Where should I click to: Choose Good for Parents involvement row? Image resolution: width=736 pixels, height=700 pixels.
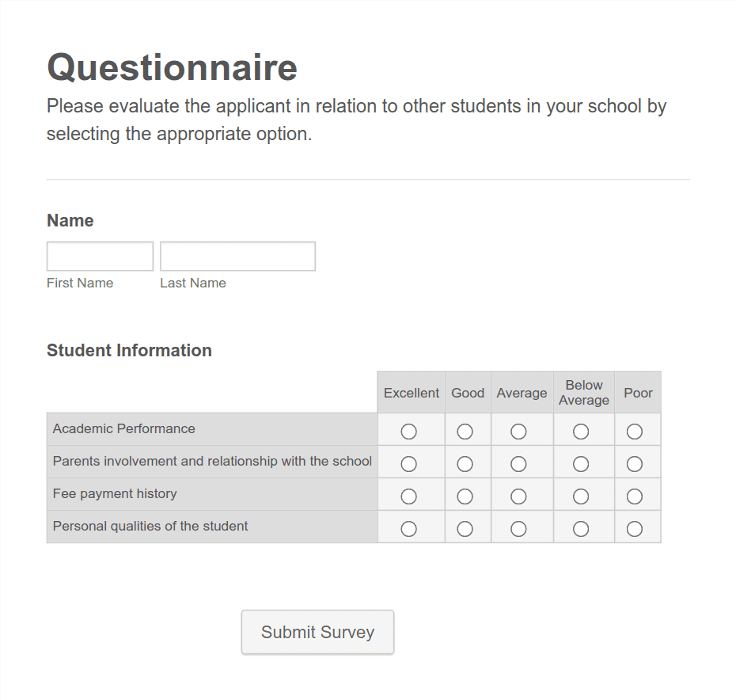[465, 464]
